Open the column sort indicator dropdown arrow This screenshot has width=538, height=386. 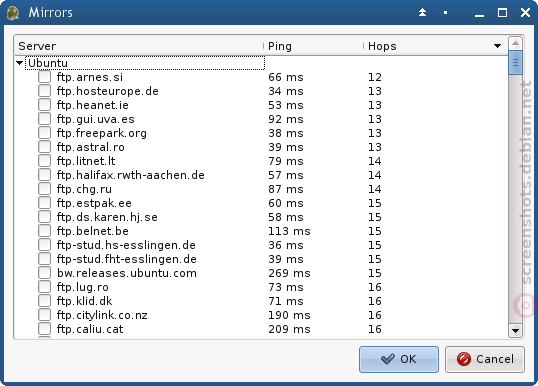click(x=498, y=46)
